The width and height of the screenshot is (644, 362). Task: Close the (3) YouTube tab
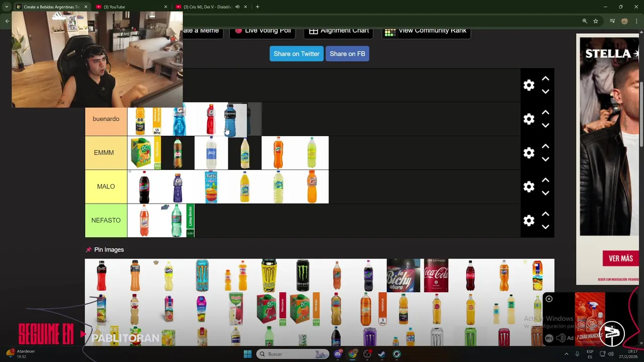(x=166, y=7)
